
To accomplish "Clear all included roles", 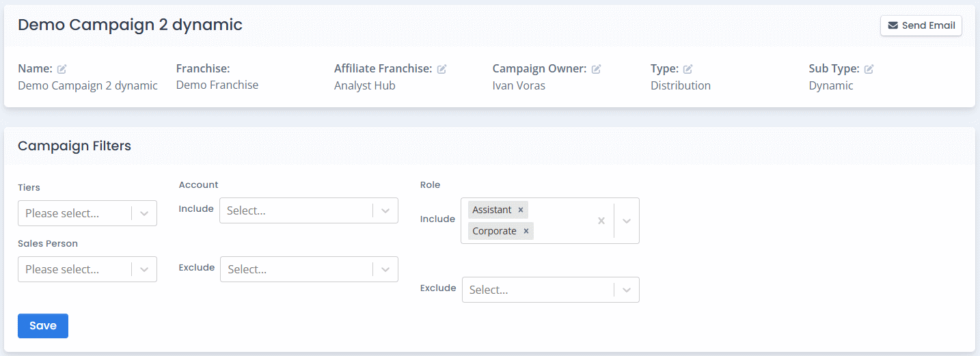I will click(601, 221).
